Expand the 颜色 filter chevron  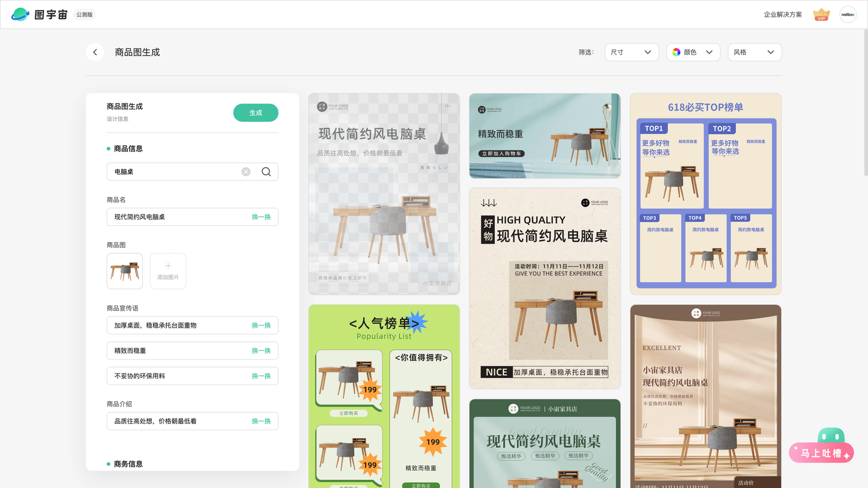709,52
